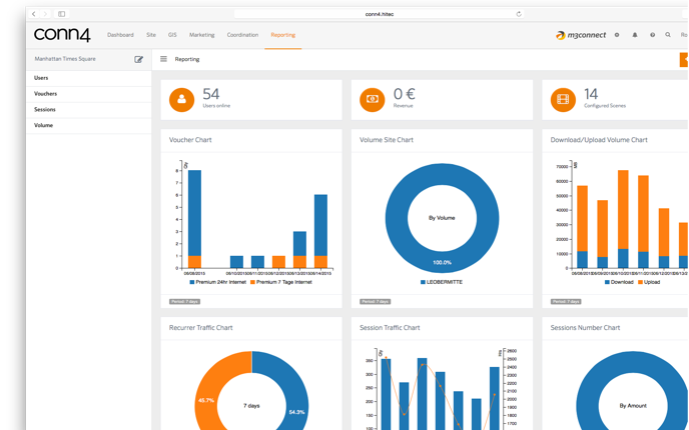
Task: Click the edit site pencil icon
Action: pyautogui.click(x=138, y=59)
